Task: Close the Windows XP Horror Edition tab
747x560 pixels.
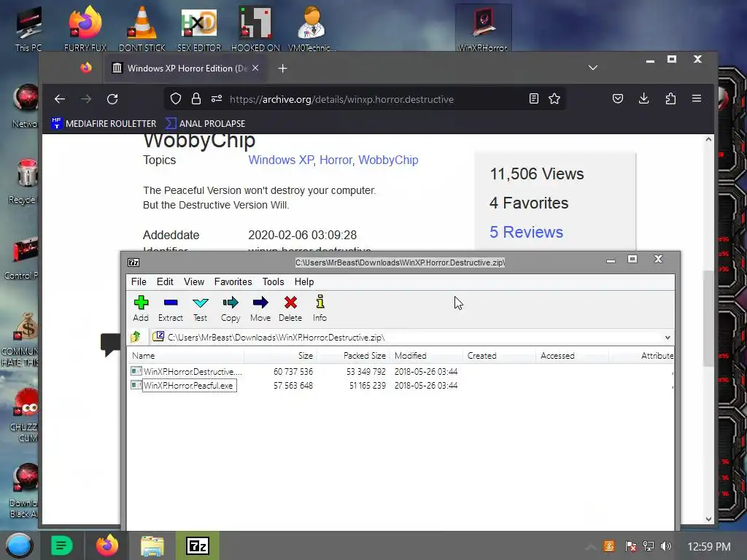Action: point(255,68)
